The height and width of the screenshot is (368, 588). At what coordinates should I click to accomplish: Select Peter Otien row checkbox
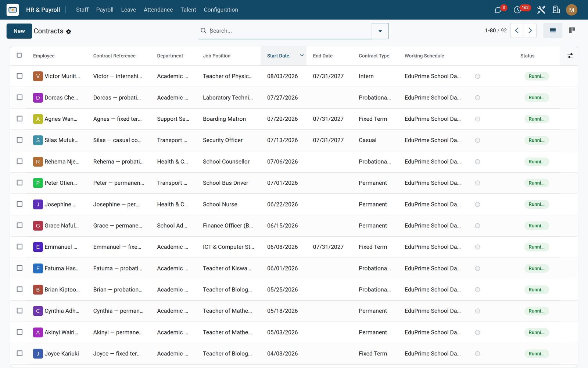tap(19, 183)
